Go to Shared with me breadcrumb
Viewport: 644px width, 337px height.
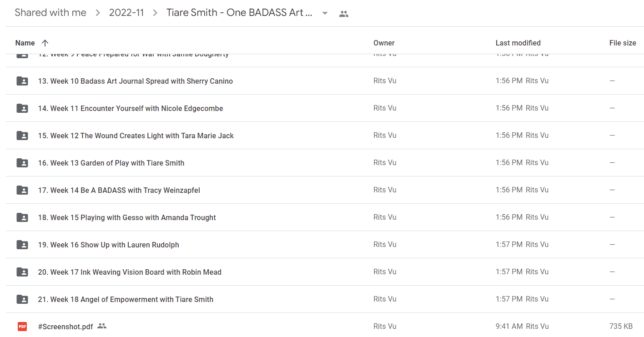pos(50,13)
